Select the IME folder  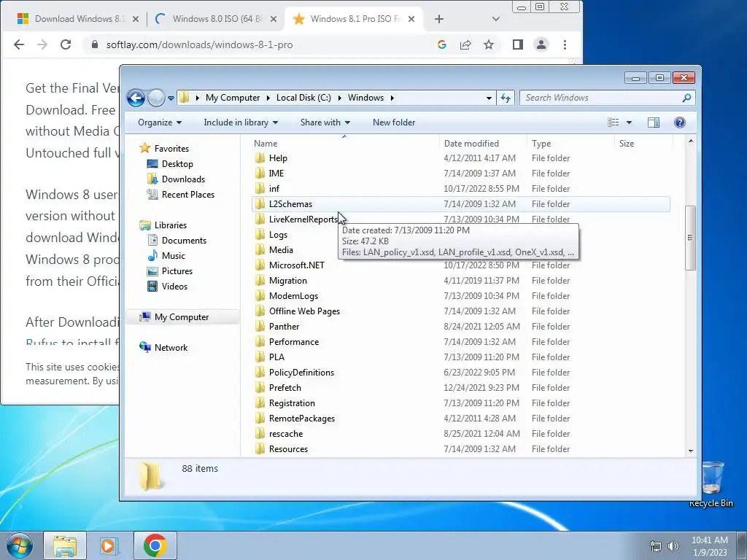click(276, 174)
